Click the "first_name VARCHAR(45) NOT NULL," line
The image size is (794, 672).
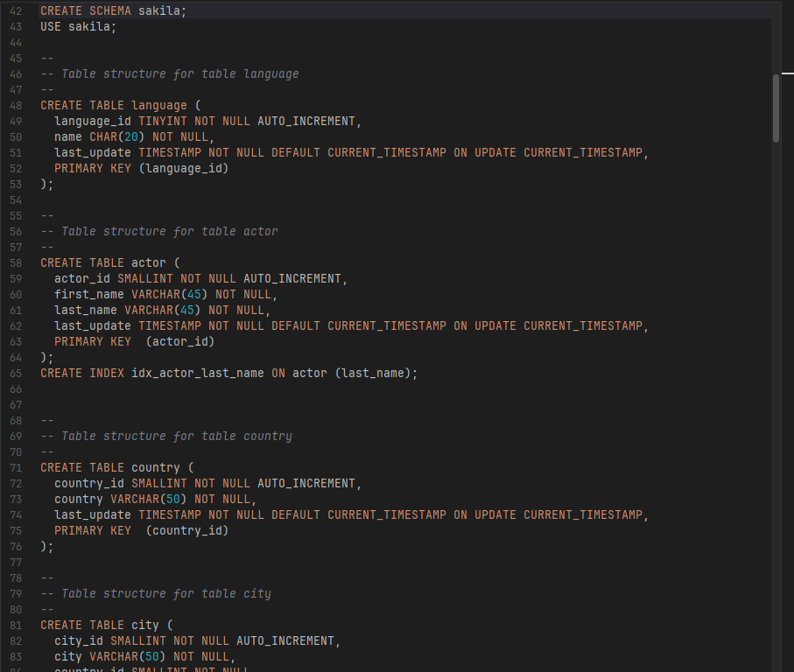(x=166, y=294)
